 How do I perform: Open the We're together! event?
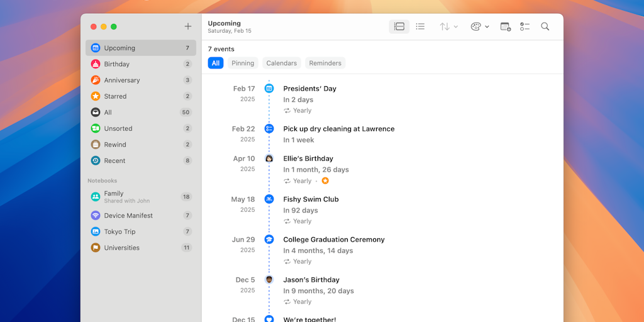click(309, 319)
